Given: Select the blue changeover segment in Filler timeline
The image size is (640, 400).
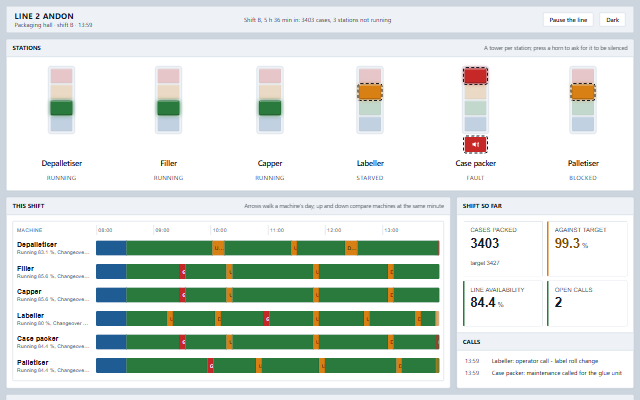Looking at the screenshot, I should (x=111, y=272).
